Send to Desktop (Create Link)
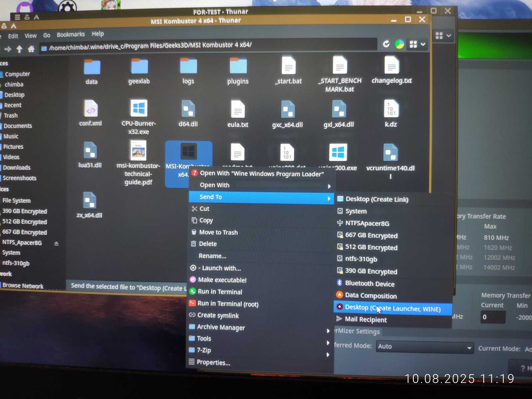Image resolution: width=532 pixels, height=399 pixels. pyautogui.click(x=394, y=199)
